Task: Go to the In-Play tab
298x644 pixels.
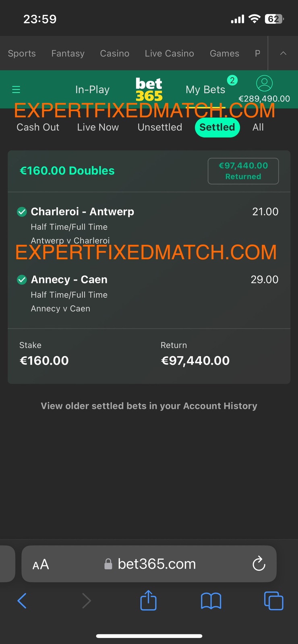Action: coord(92,89)
